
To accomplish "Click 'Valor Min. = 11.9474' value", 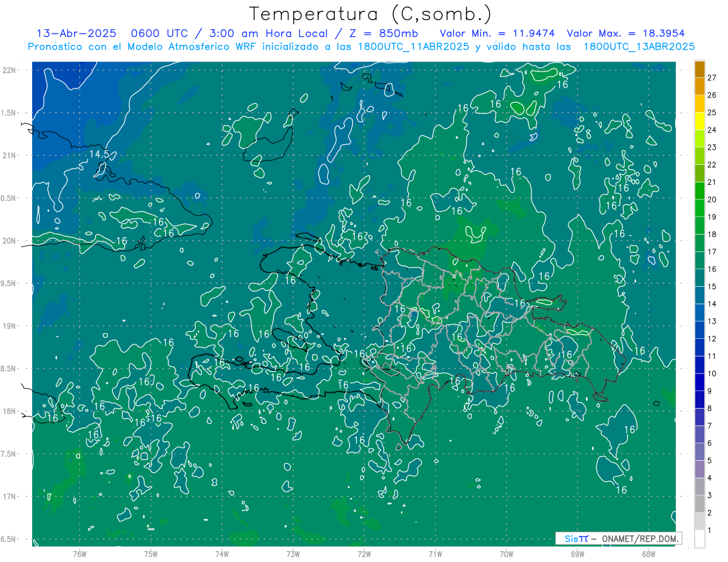I will 497,33.
